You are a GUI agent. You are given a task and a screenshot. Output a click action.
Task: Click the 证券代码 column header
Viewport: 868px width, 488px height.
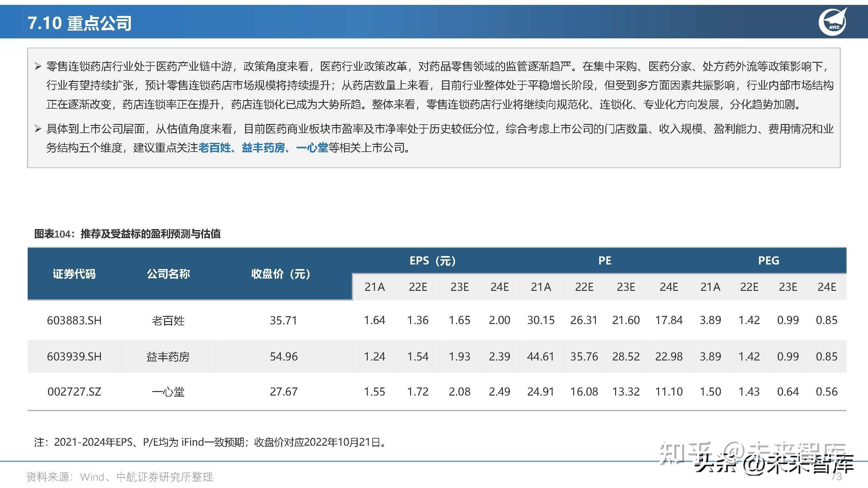pyautogui.click(x=74, y=274)
